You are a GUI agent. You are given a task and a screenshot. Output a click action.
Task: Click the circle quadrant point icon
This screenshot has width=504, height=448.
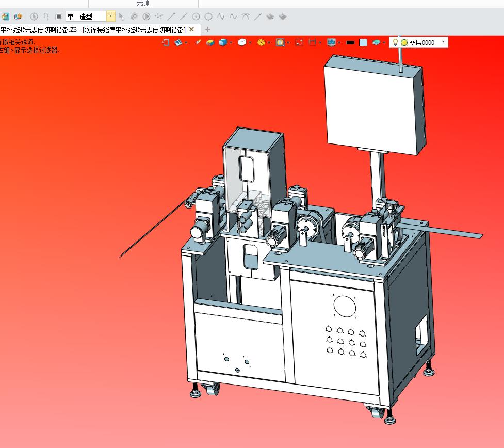(x=208, y=17)
